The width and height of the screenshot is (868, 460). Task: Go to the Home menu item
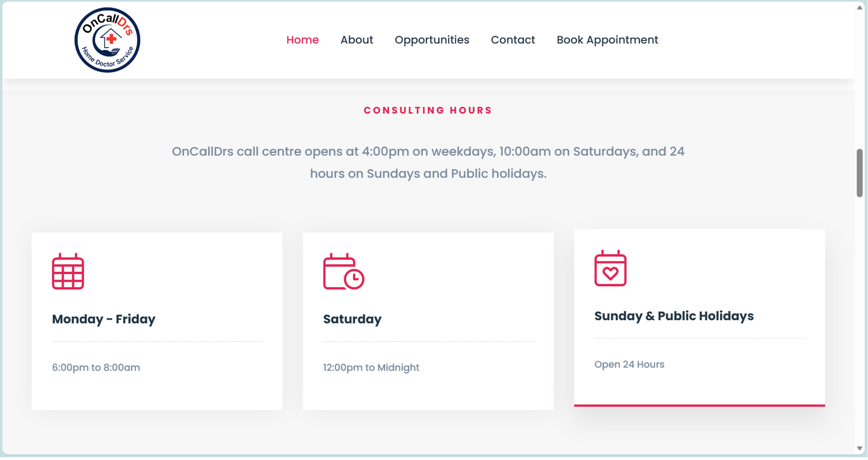pos(302,40)
